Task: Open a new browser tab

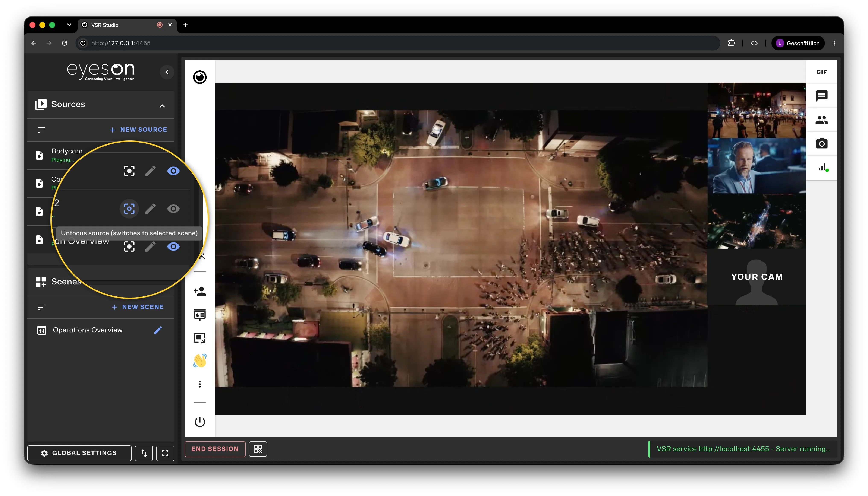Action: (x=185, y=25)
